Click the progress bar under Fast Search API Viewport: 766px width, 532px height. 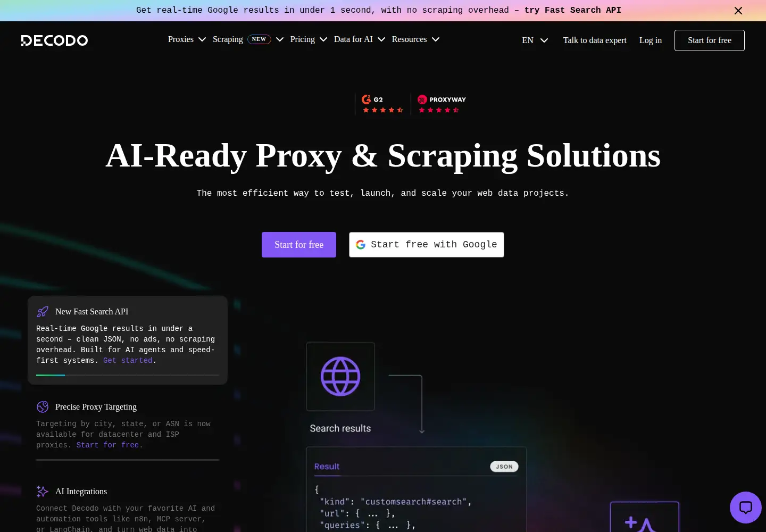coord(128,375)
